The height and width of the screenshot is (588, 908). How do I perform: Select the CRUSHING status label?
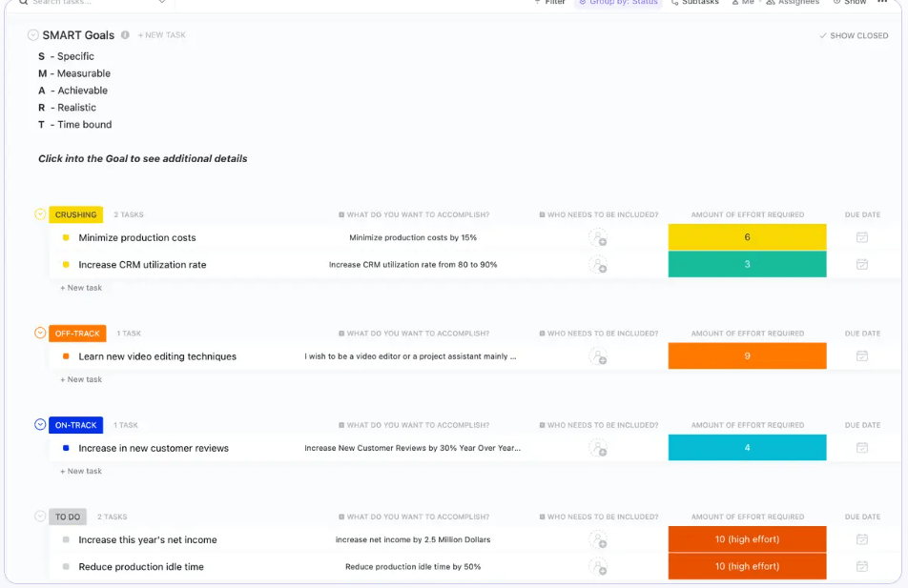coord(76,214)
